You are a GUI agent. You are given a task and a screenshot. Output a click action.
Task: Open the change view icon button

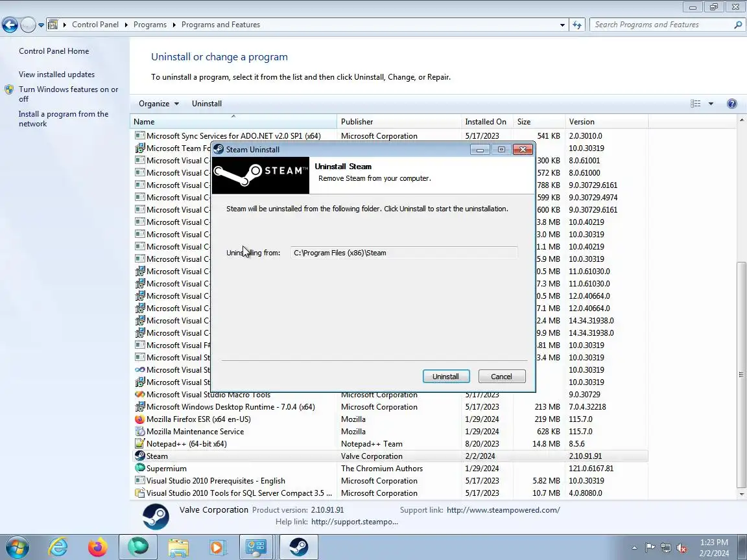click(x=696, y=103)
